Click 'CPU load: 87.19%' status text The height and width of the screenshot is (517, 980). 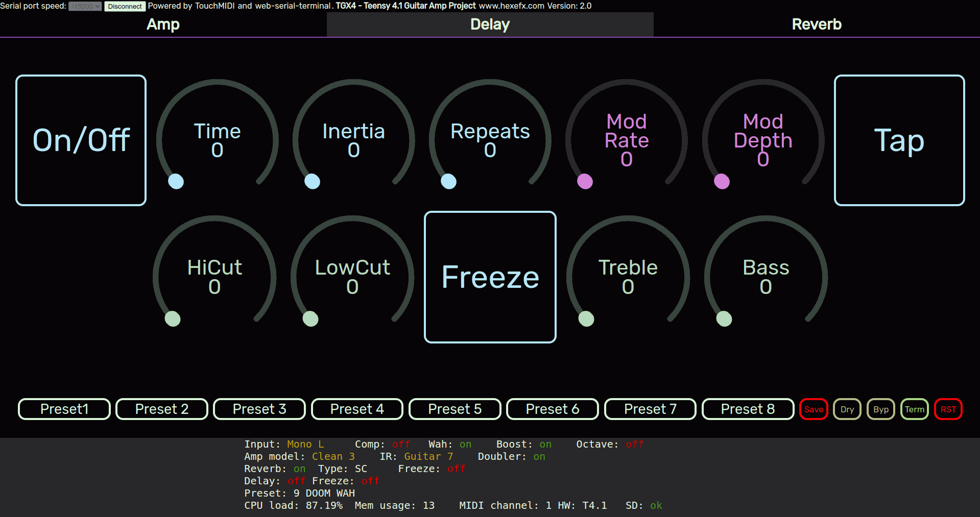point(293,505)
